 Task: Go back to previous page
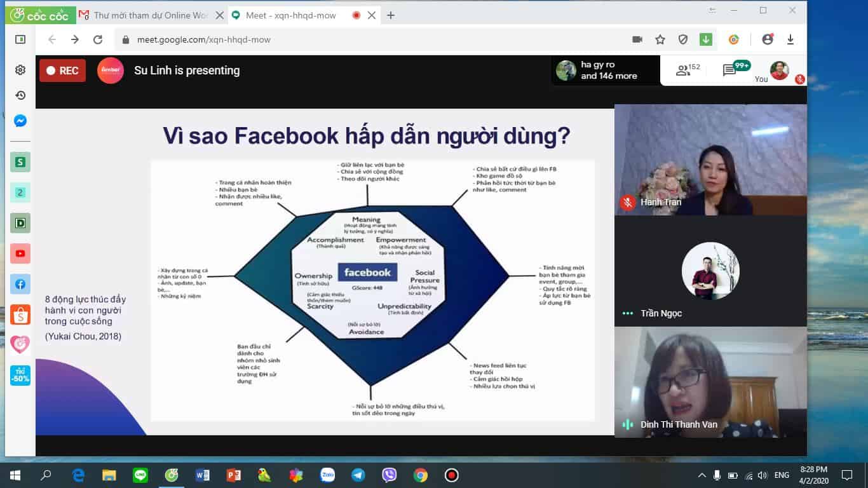(x=52, y=39)
